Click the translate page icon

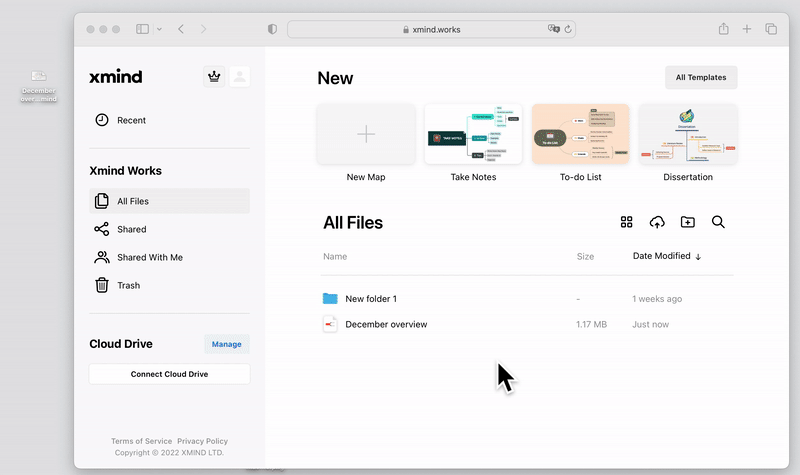553,29
